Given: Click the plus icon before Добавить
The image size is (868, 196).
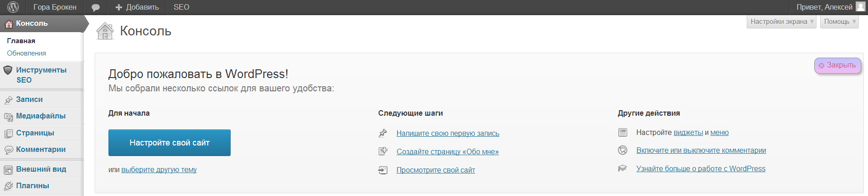Looking at the screenshot, I should (x=119, y=7).
